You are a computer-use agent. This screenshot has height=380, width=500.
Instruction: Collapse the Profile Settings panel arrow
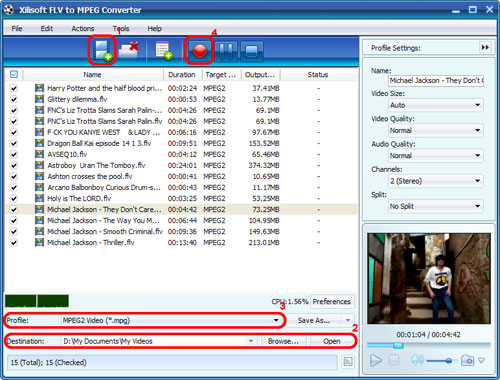click(485, 47)
